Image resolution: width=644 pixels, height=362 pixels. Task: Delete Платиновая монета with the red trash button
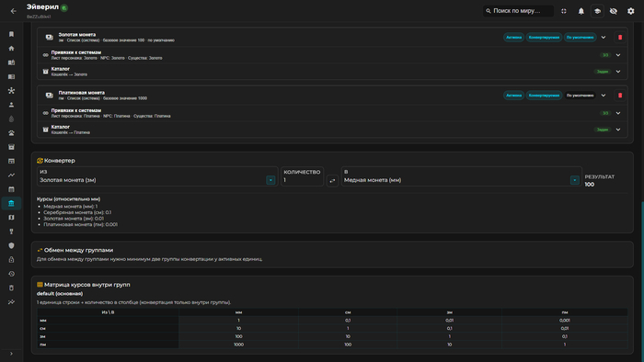(x=620, y=96)
